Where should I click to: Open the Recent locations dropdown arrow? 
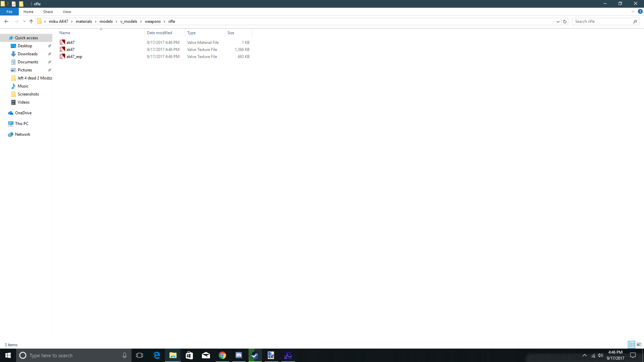click(24, 21)
